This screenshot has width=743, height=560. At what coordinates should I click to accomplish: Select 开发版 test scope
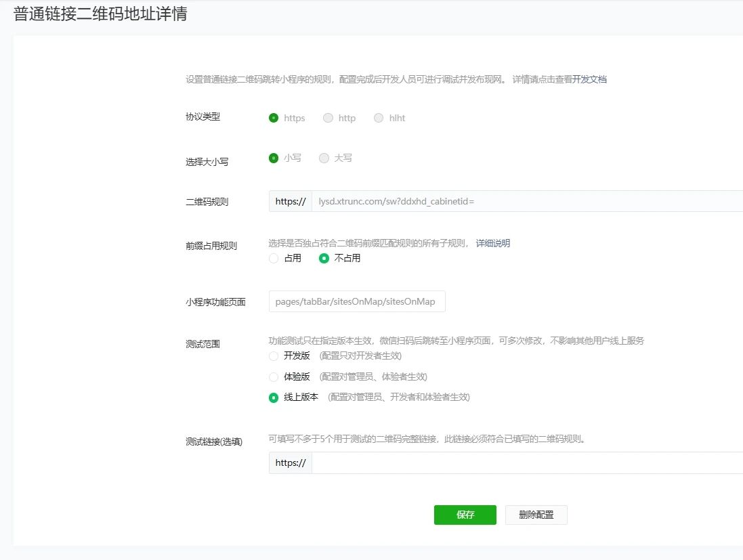click(x=274, y=356)
